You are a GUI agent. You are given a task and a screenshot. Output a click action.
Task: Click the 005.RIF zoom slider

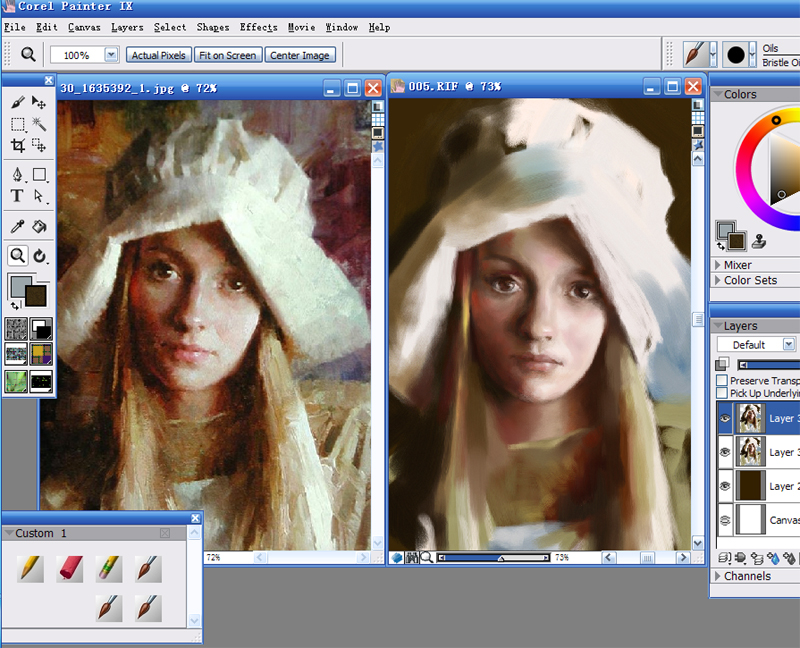click(493, 558)
